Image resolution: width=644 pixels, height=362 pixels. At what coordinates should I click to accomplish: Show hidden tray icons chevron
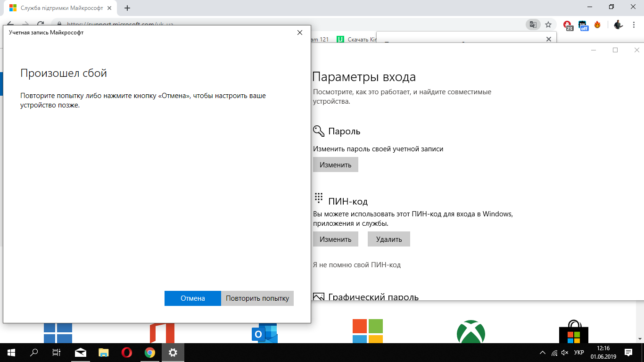point(543,353)
